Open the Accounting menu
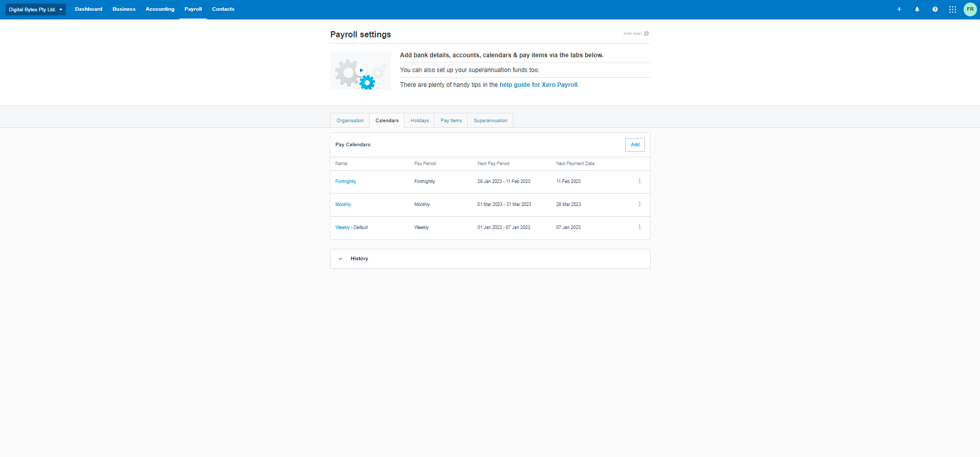 [x=160, y=9]
